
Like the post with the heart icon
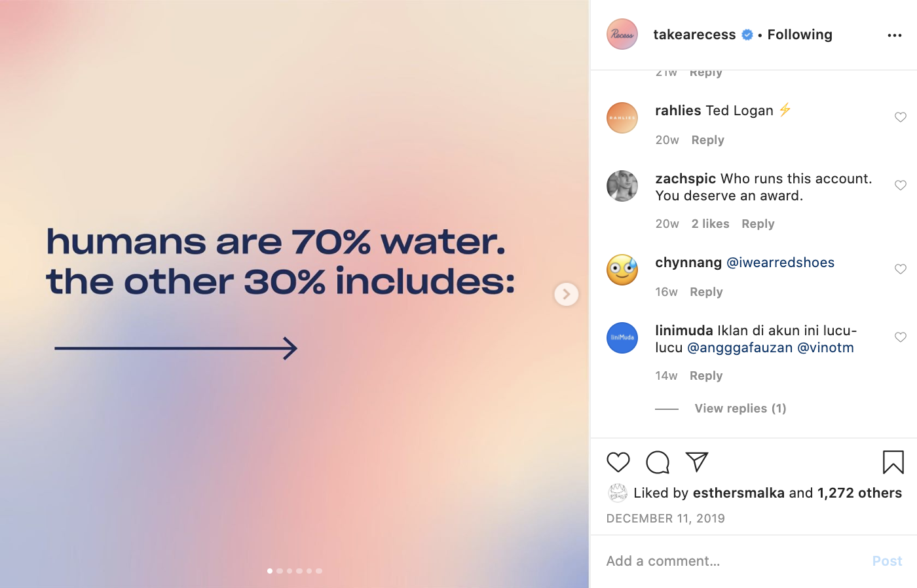[618, 462]
